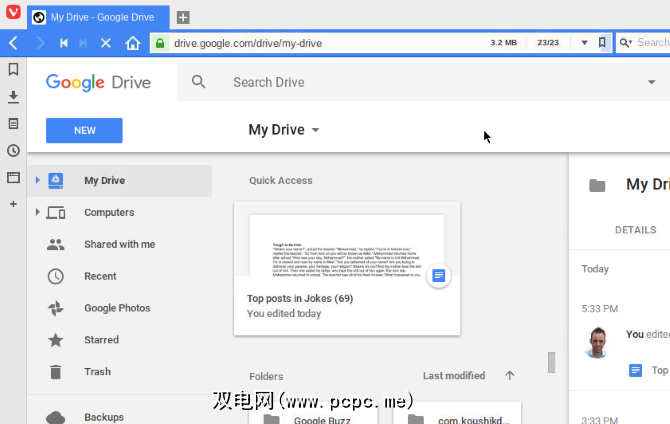Click 'Top posts in Jokes (69)' title
670x424 pixels.
(x=300, y=298)
